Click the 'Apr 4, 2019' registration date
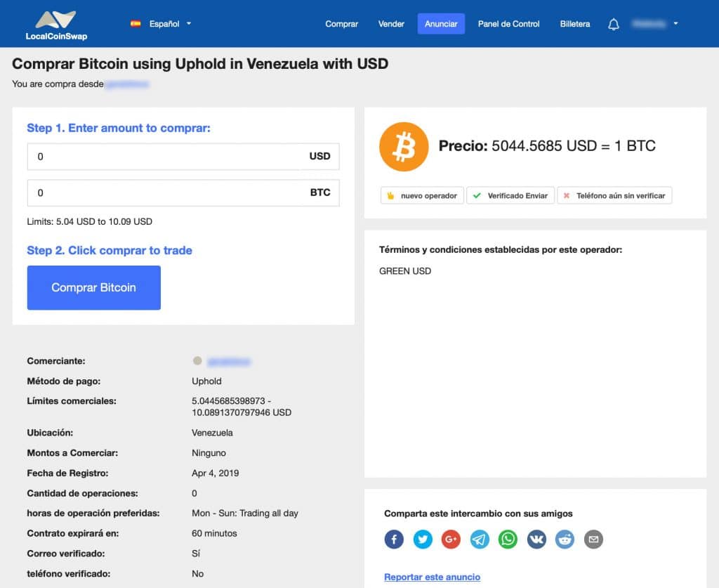 click(215, 473)
